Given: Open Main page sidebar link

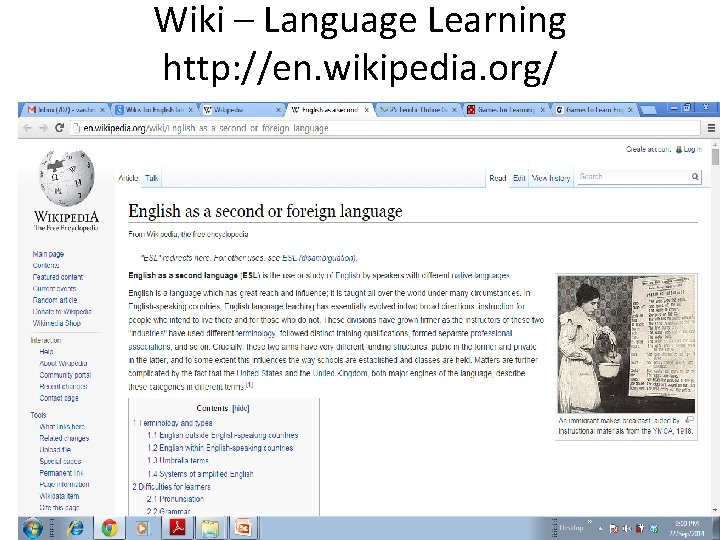Looking at the screenshot, I should pos(48,254).
